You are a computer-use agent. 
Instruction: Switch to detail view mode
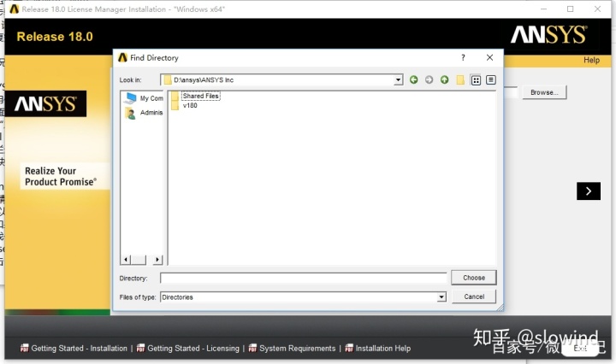(491, 80)
